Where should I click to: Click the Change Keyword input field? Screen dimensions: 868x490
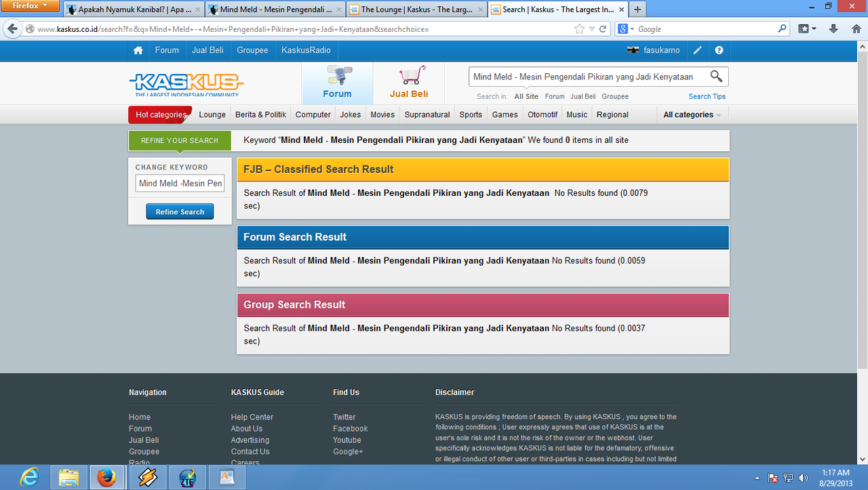pos(180,183)
